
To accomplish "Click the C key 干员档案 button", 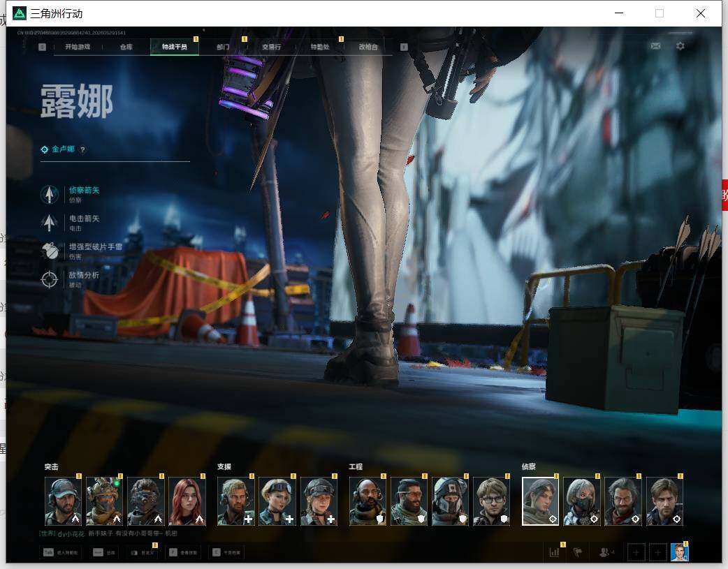I will pos(226,552).
